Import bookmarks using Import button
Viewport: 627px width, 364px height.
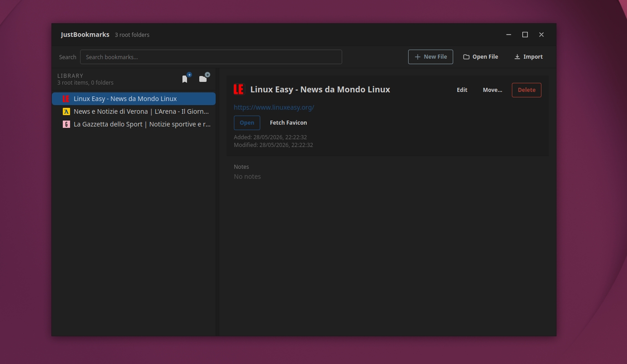[x=528, y=57]
